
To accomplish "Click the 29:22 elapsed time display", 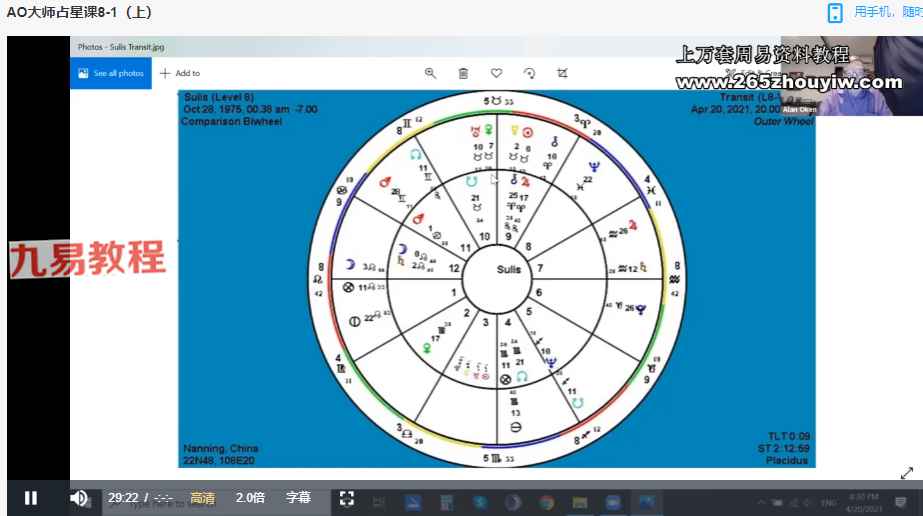I will tap(123, 498).
